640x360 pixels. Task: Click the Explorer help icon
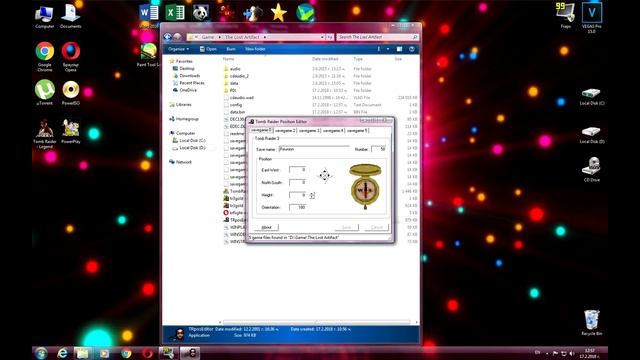tap(412, 49)
